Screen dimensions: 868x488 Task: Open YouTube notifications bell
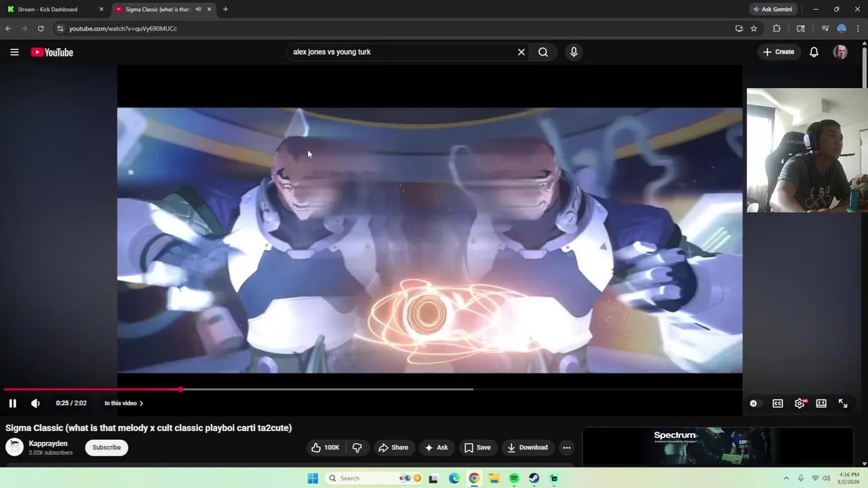814,52
